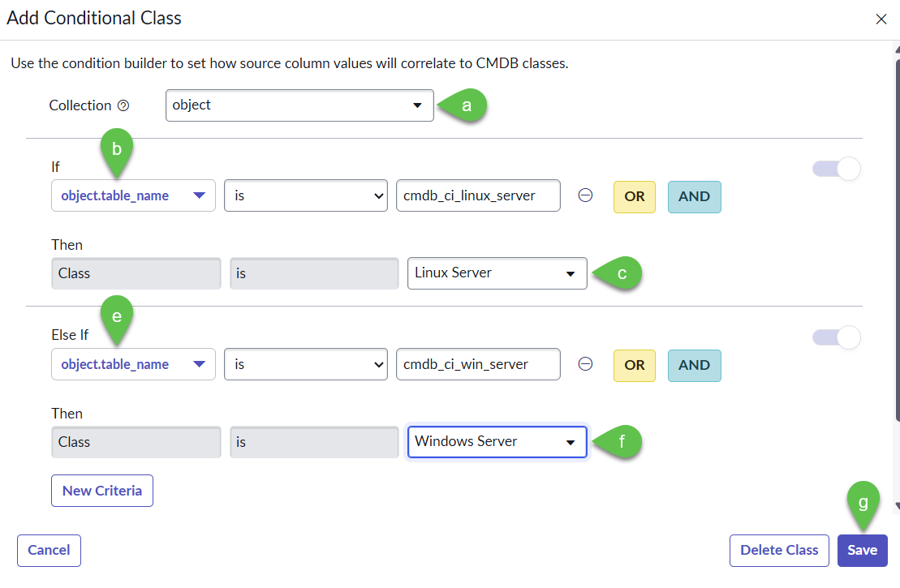Toggle the If condition switch
900x588 pixels.
click(837, 169)
